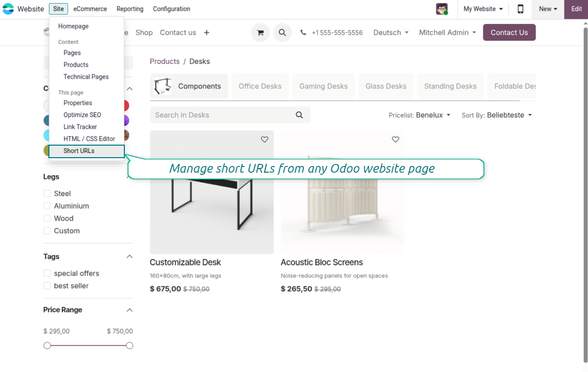Expand the Sort By Beliebteste dropdown

(x=497, y=115)
